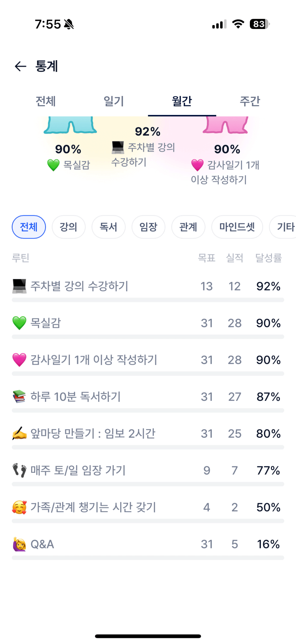The width and height of the screenshot is (296, 644).
Task: Filter routines by 독서 chip
Action: point(108,227)
